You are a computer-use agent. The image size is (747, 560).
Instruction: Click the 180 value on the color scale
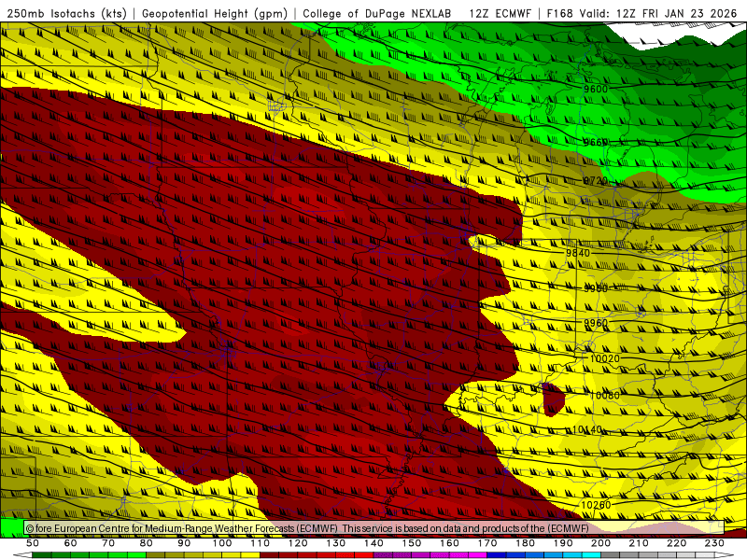(525, 543)
